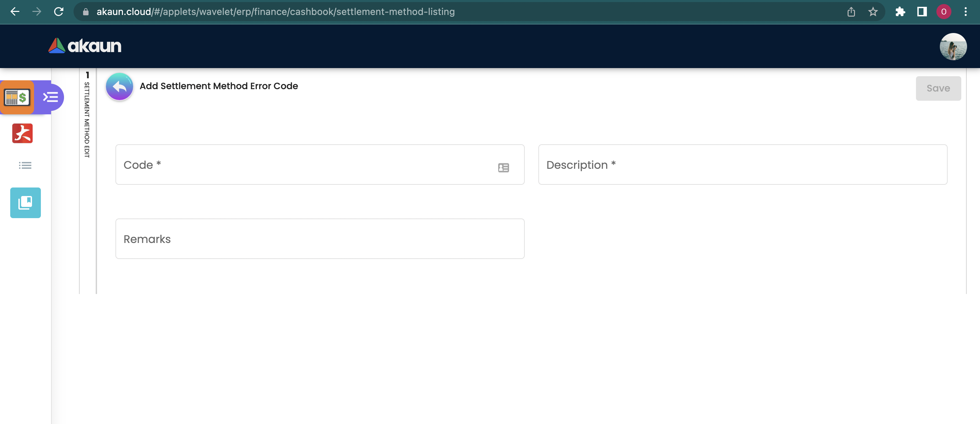Click the Description input field
This screenshot has height=424, width=980.
click(x=742, y=165)
